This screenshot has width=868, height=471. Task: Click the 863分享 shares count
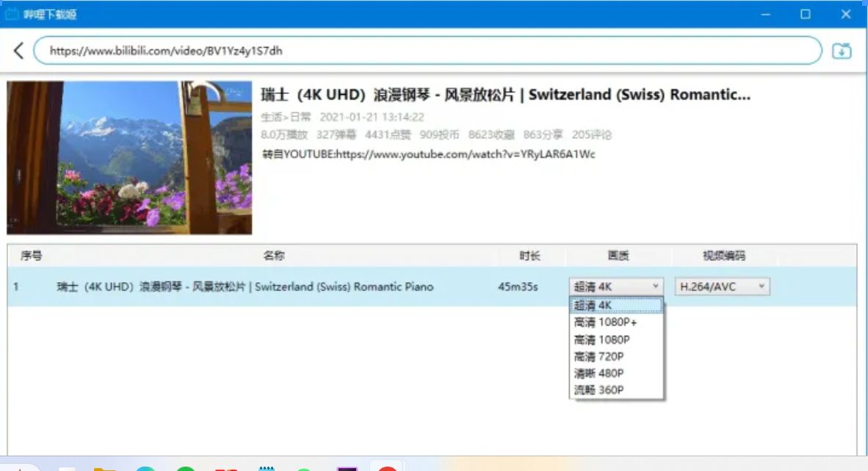coord(543,134)
